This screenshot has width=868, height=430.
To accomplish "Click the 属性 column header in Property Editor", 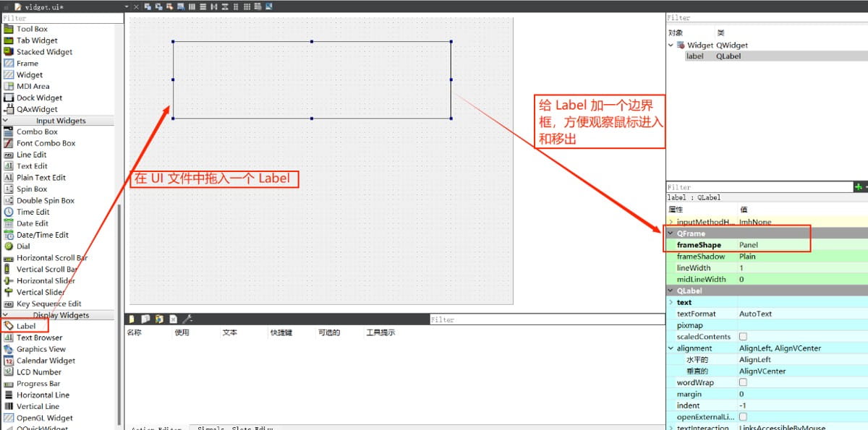I will point(675,210).
